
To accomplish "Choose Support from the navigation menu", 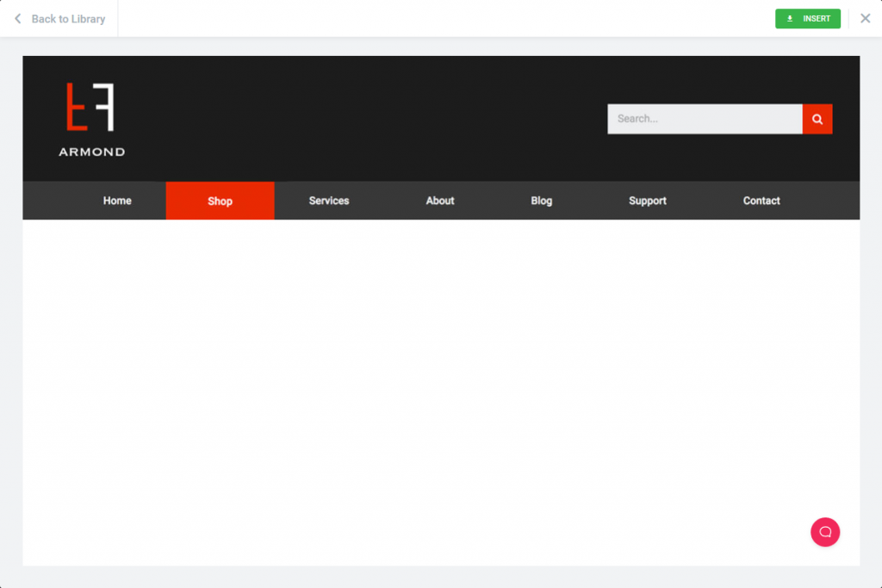I will tap(647, 201).
